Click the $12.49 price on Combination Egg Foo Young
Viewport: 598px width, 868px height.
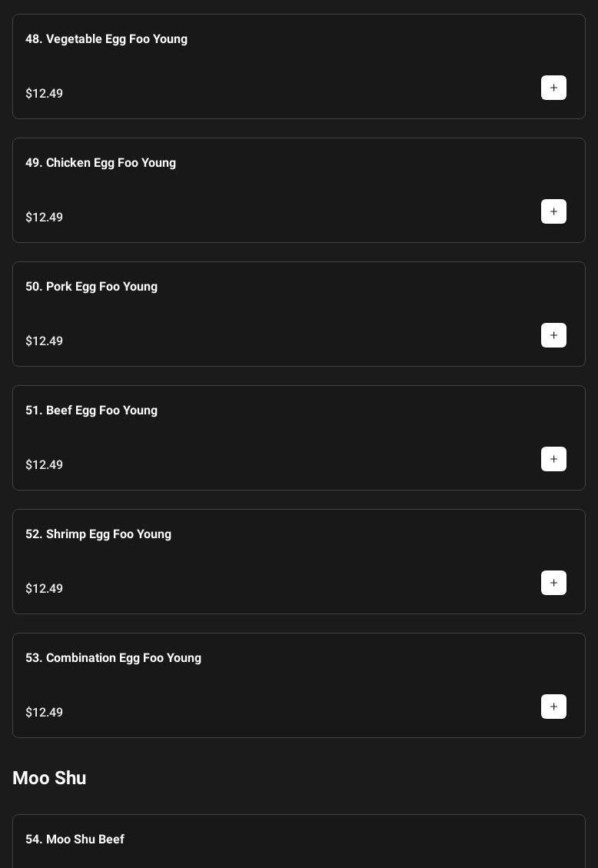45,713
